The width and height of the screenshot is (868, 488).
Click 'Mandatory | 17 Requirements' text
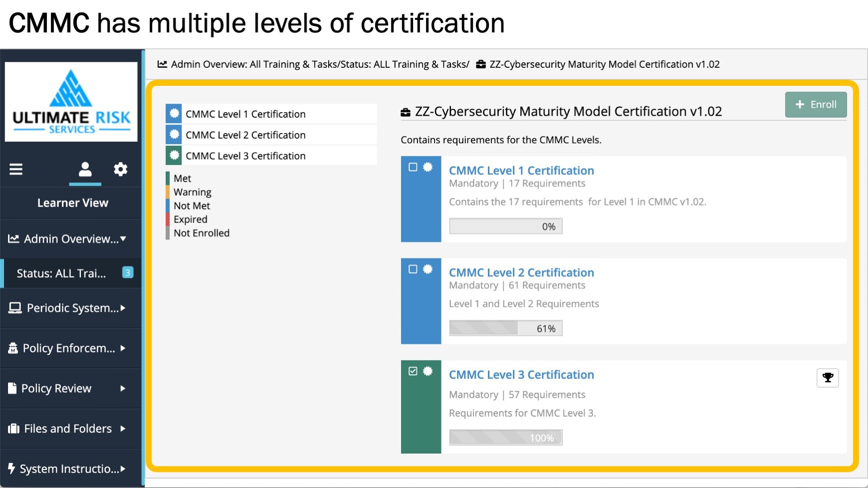517,184
